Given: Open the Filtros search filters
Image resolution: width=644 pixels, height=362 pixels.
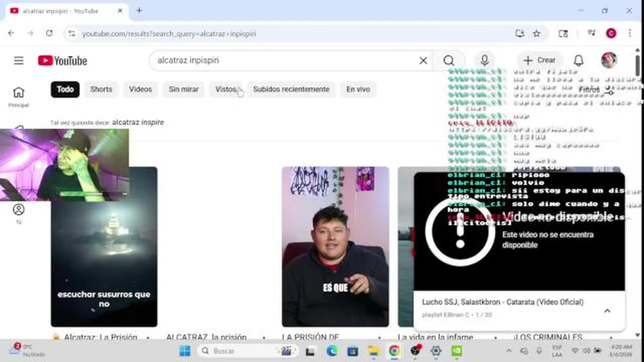Looking at the screenshot, I should tap(597, 90).
